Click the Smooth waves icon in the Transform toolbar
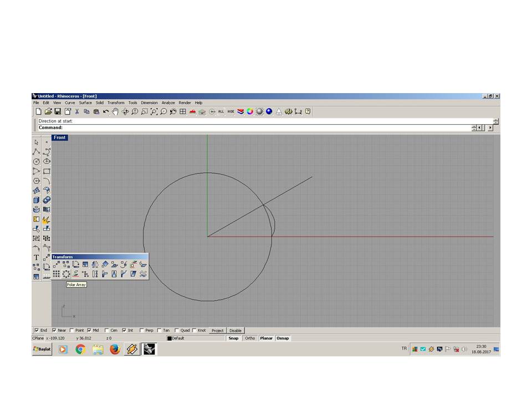This screenshot has height=399, width=532. point(143,274)
